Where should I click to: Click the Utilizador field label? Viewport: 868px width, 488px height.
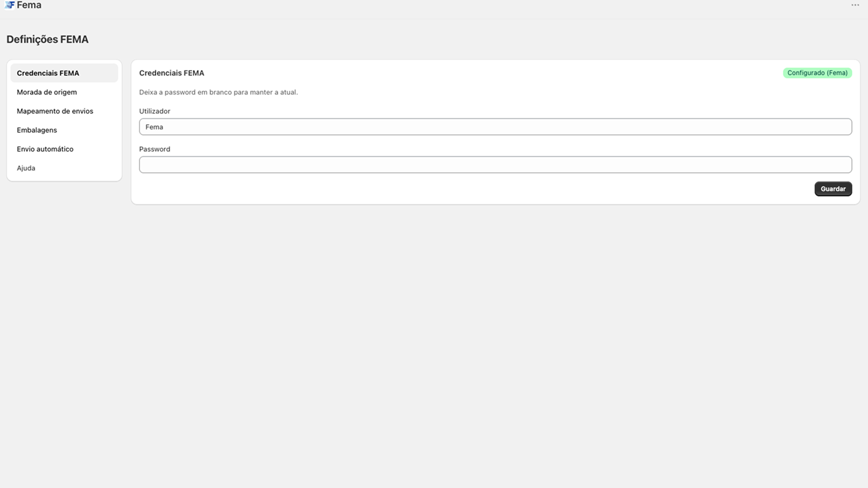pos(155,111)
